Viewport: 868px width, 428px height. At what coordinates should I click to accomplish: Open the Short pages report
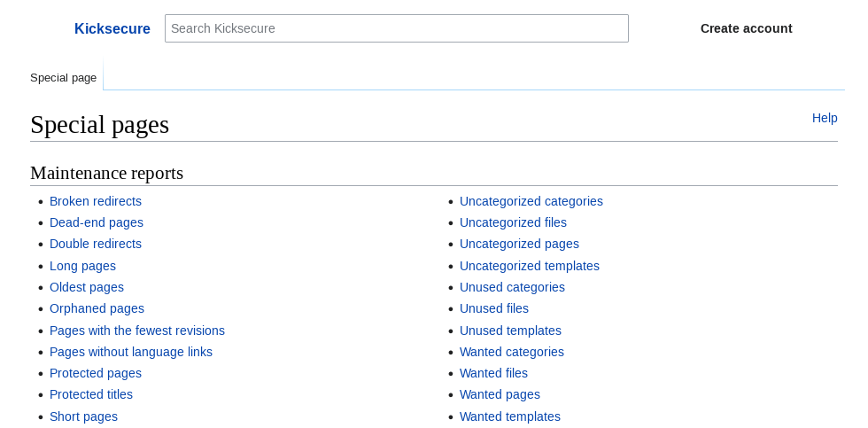click(83, 416)
